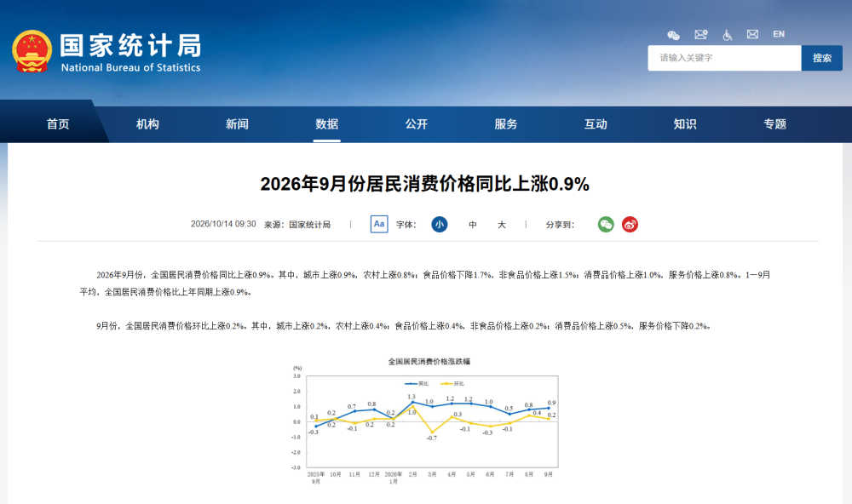Focus the keyword search input field
This screenshot has width=852, height=504.
click(x=724, y=58)
